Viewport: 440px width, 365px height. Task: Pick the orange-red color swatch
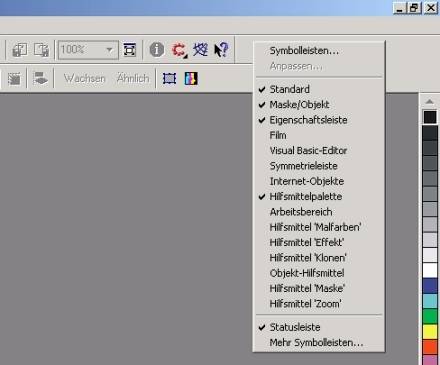pyautogui.click(x=430, y=347)
